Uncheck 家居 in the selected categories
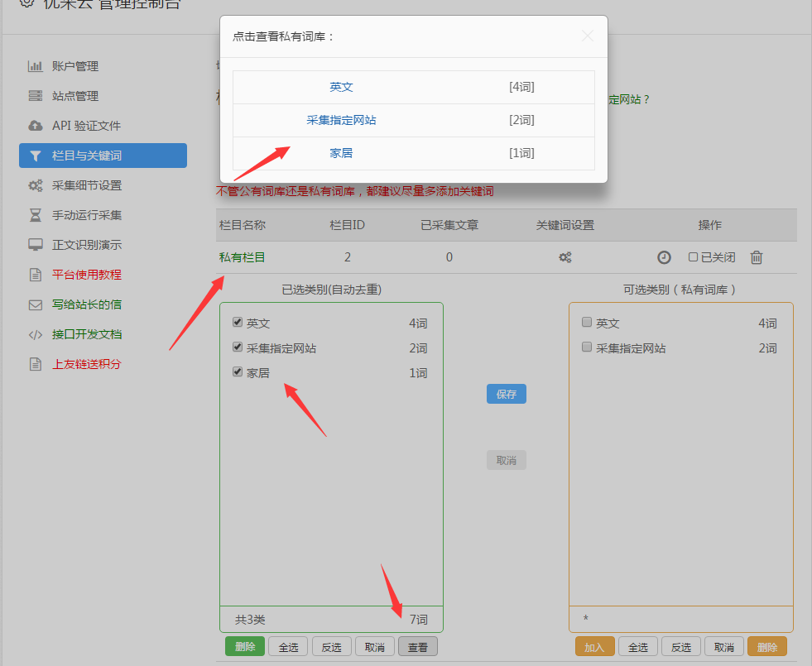Viewport: 812px width, 666px height. 238,372
